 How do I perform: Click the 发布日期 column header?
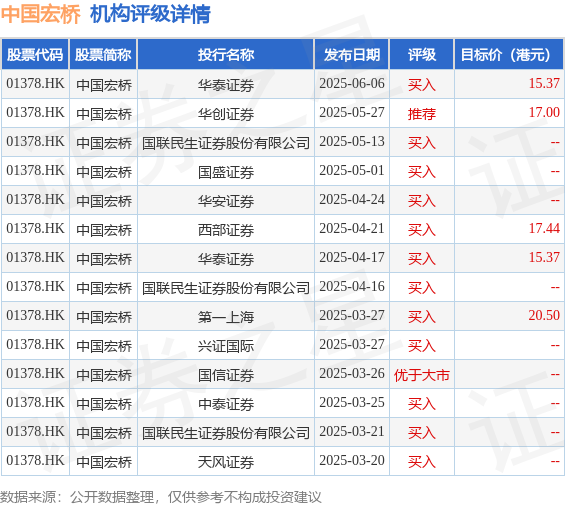click(352, 54)
